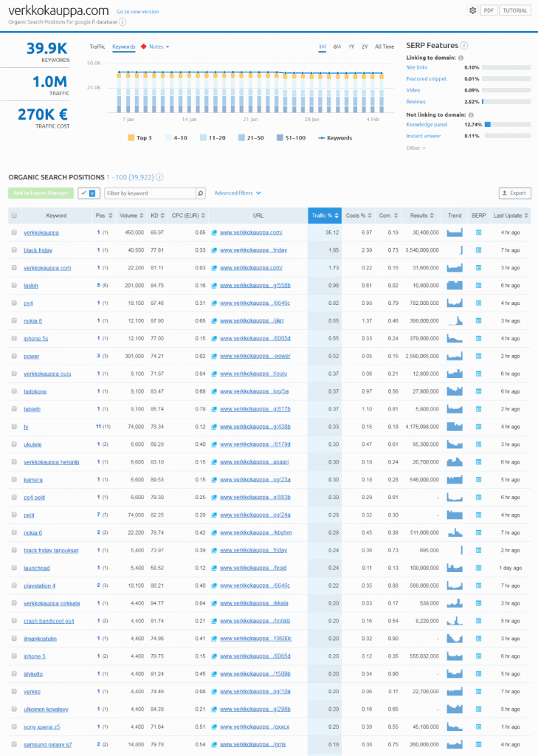This screenshot has height=756, width=538.
Task: Switch chart to the Traffic tab
Action: [x=97, y=47]
